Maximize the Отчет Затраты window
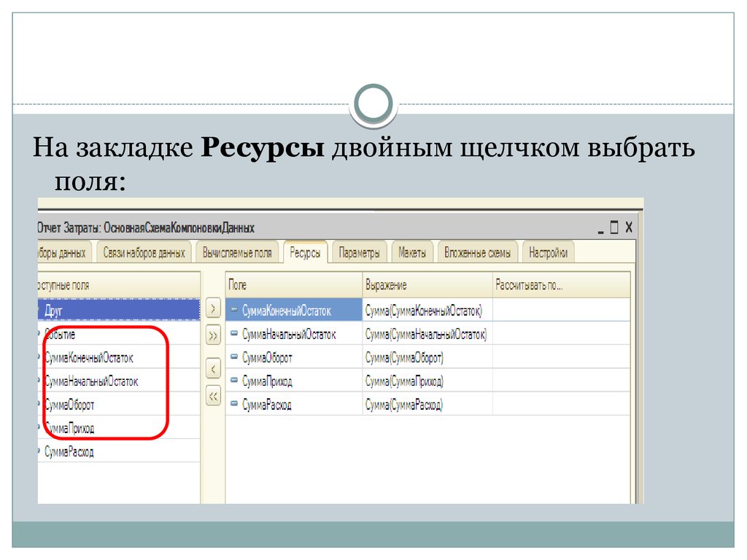The image size is (747, 560). point(614,227)
